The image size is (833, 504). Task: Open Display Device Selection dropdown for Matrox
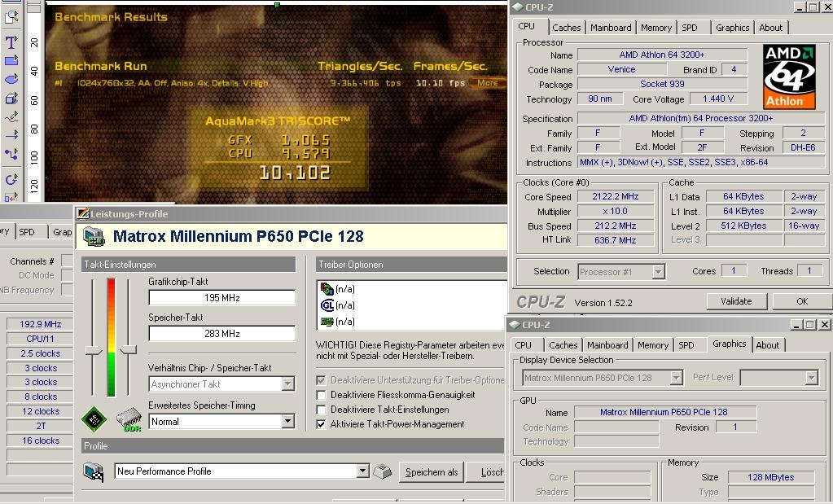[677, 378]
